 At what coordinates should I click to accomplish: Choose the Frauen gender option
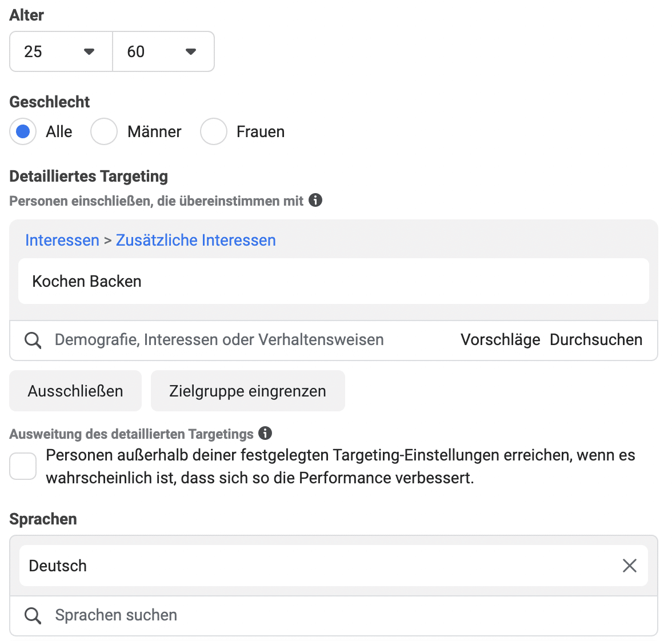pos(214,131)
